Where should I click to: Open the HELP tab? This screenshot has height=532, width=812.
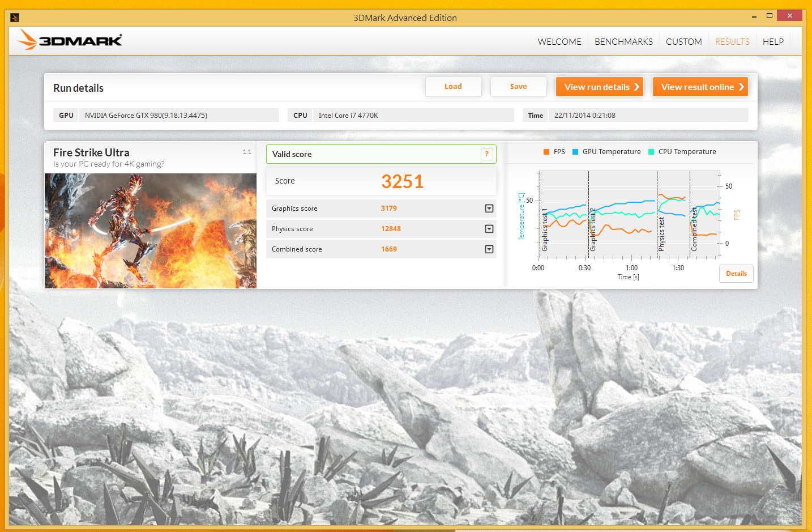pyautogui.click(x=773, y=41)
